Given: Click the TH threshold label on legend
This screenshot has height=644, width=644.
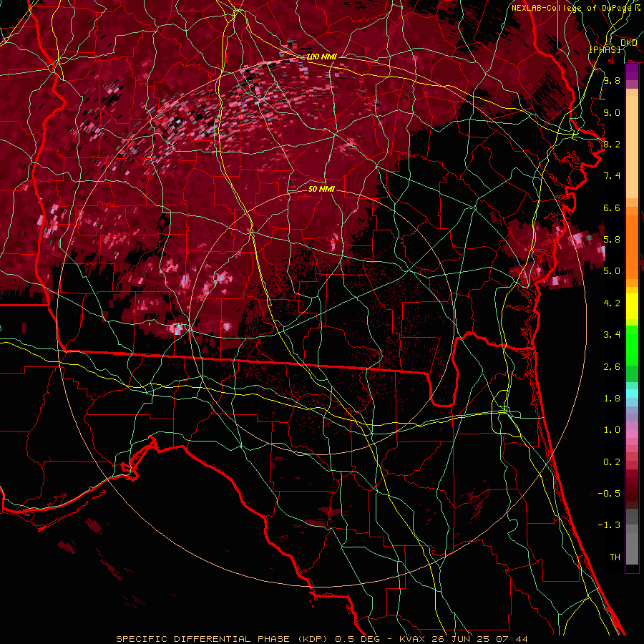Looking at the screenshot, I should [x=615, y=557].
